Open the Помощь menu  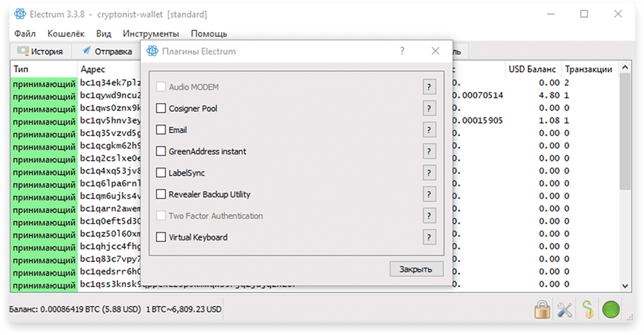tap(209, 33)
